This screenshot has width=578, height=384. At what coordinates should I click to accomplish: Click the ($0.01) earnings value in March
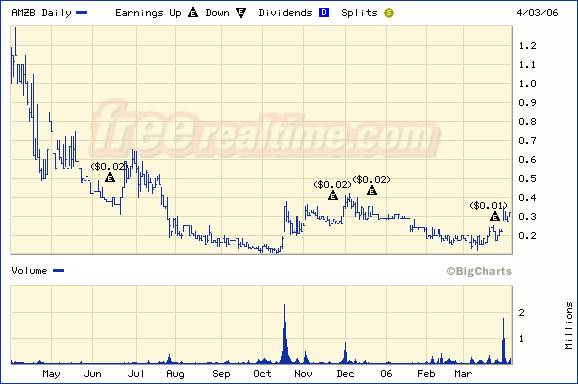(x=488, y=206)
